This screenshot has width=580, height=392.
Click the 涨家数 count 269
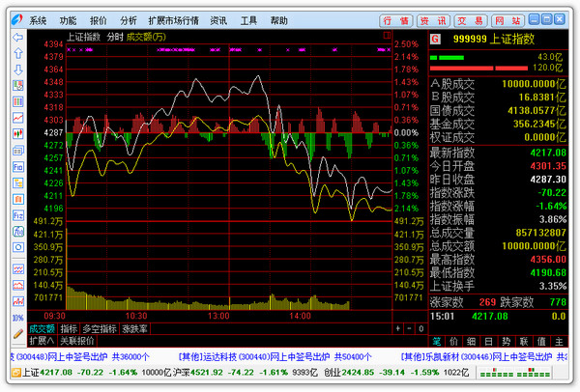(x=487, y=302)
